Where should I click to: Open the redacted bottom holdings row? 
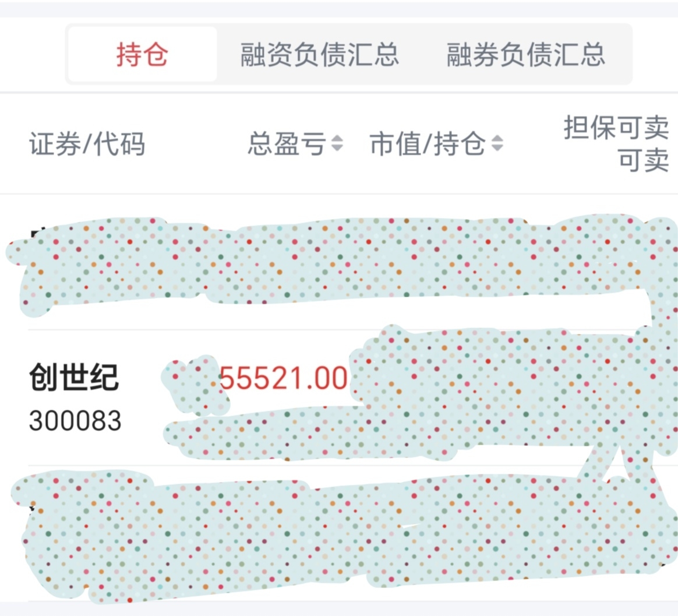[341, 536]
